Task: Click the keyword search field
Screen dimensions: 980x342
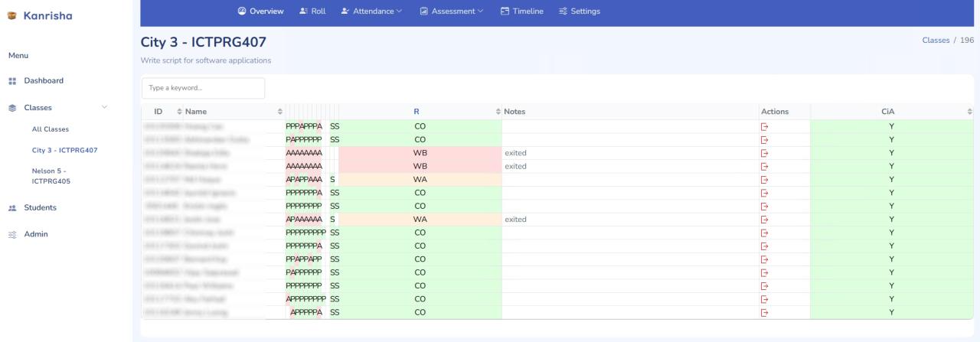Action: point(203,88)
